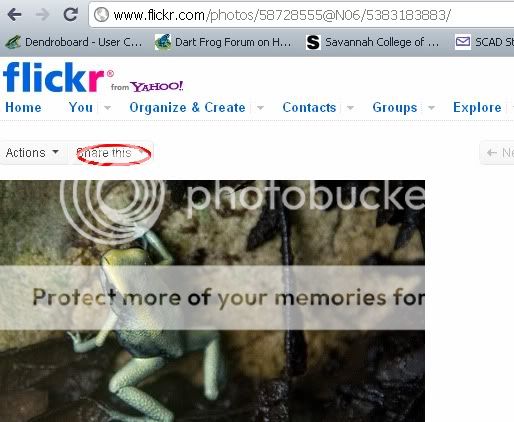
Task: Click the circled Share this button
Action: (110, 153)
